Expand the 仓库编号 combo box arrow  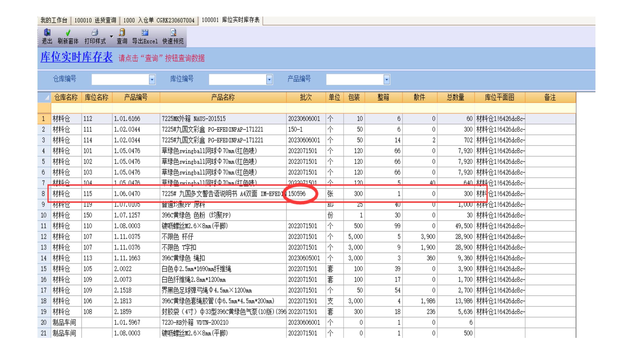pos(152,80)
